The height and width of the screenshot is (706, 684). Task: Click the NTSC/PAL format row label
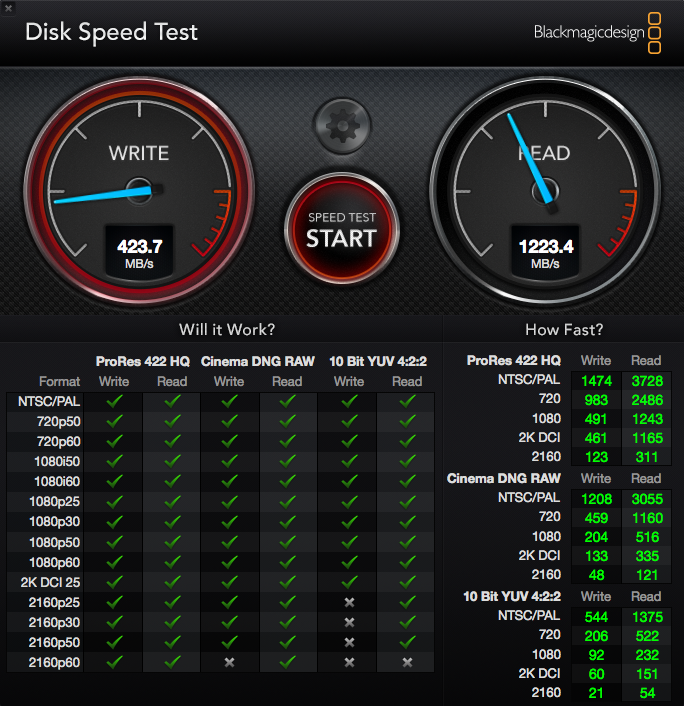pyautogui.click(x=49, y=401)
